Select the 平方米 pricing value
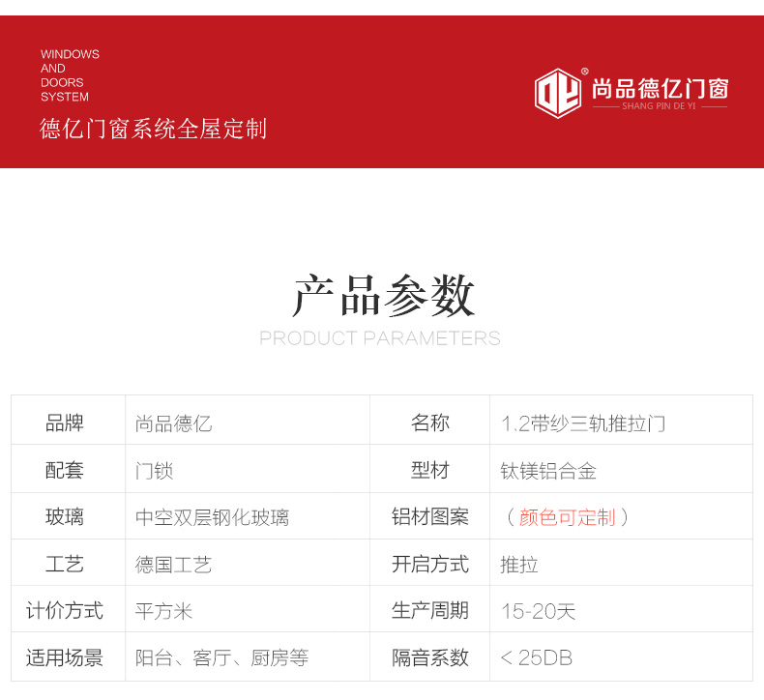 click(x=164, y=611)
